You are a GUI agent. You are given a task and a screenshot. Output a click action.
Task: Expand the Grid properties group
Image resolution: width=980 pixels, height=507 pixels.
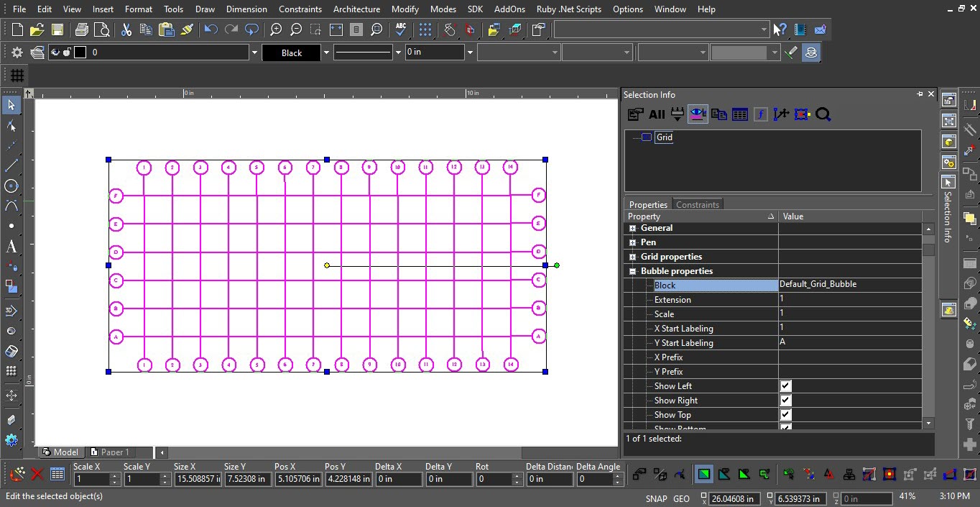pyautogui.click(x=632, y=257)
